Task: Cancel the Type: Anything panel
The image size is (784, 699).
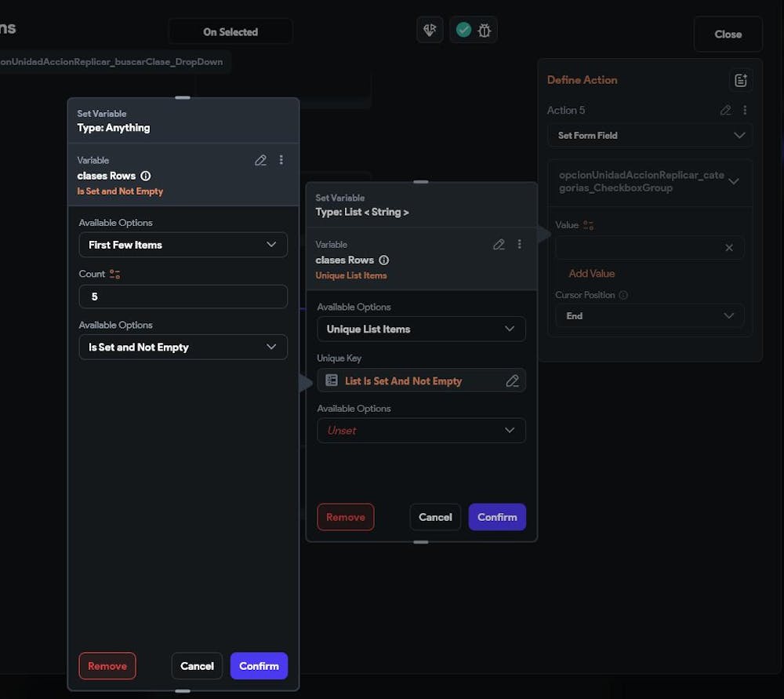Action: pos(197,666)
